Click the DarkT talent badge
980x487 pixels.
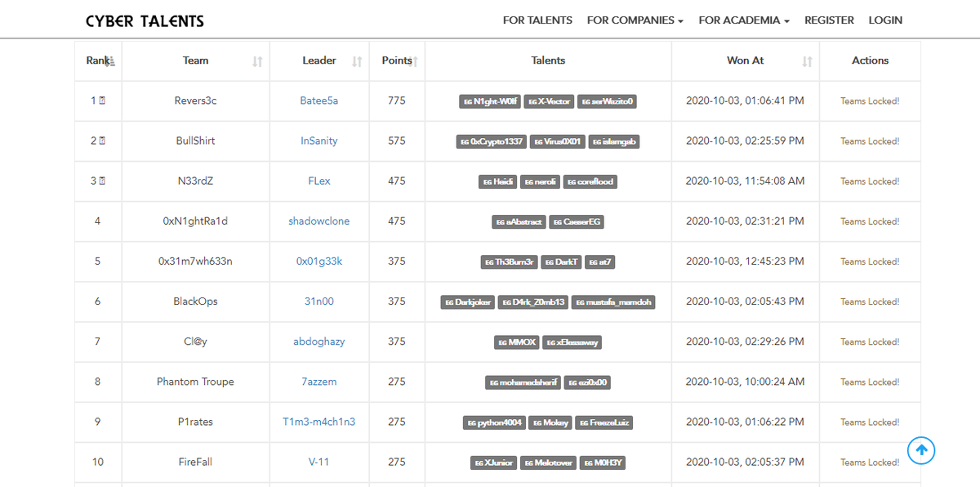[562, 261]
